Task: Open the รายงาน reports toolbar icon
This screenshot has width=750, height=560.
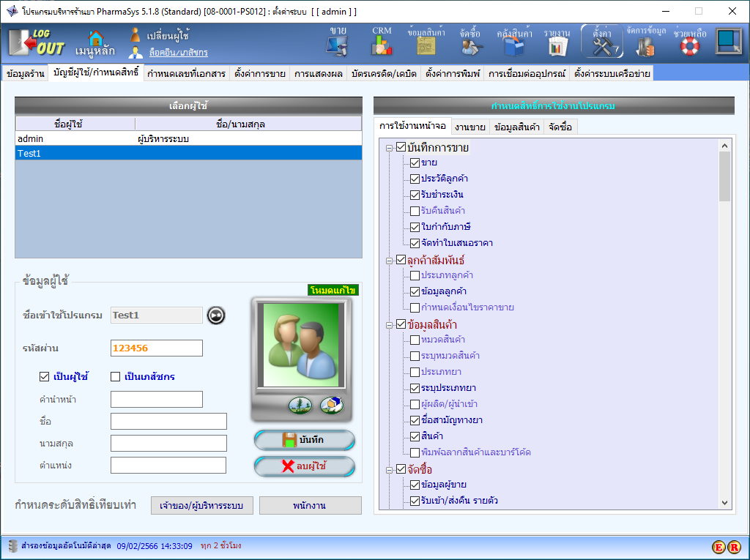Action: [x=557, y=47]
